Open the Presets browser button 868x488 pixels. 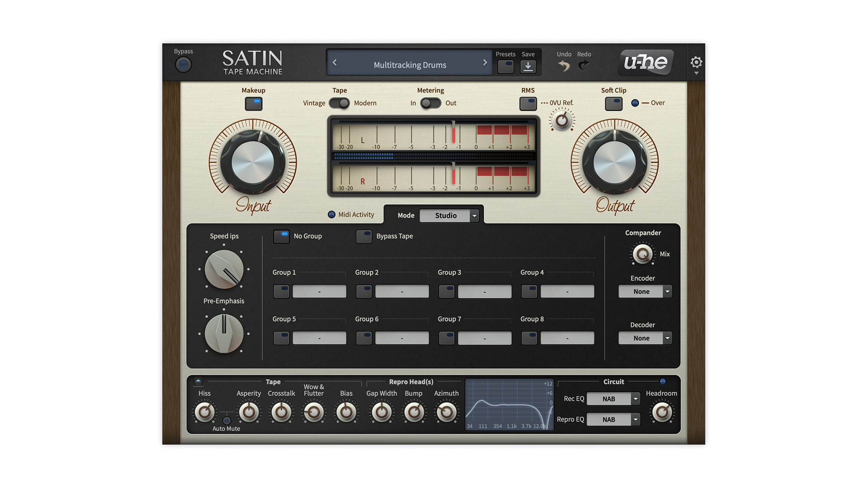click(505, 66)
